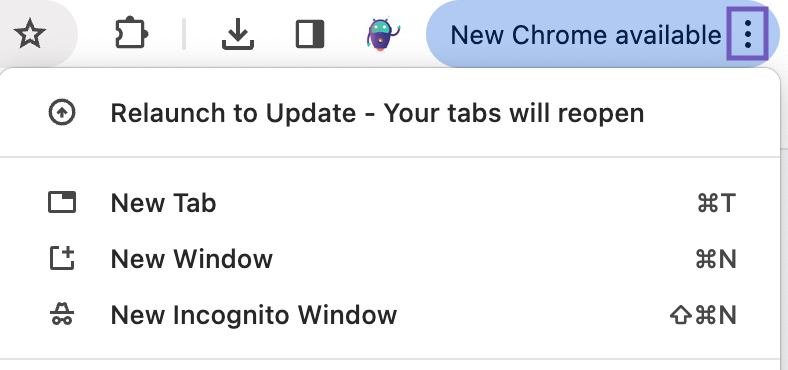Close the menu via three-dots icon

click(x=748, y=34)
